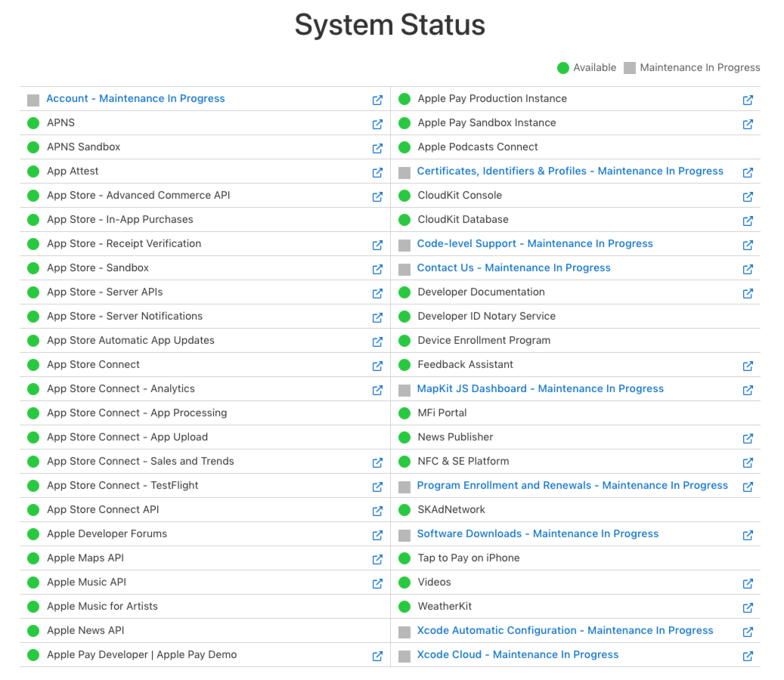Image resolution: width=784 pixels, height=680 pixels.
Task: Open Code-level Support maintenance link
Action: [535, 243]
